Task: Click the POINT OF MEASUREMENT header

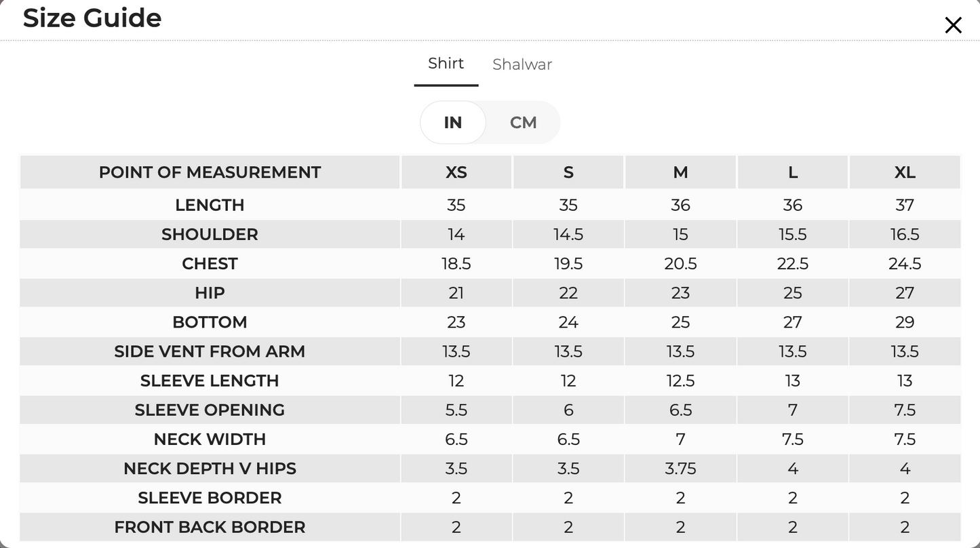Action: tap(210, 172)
